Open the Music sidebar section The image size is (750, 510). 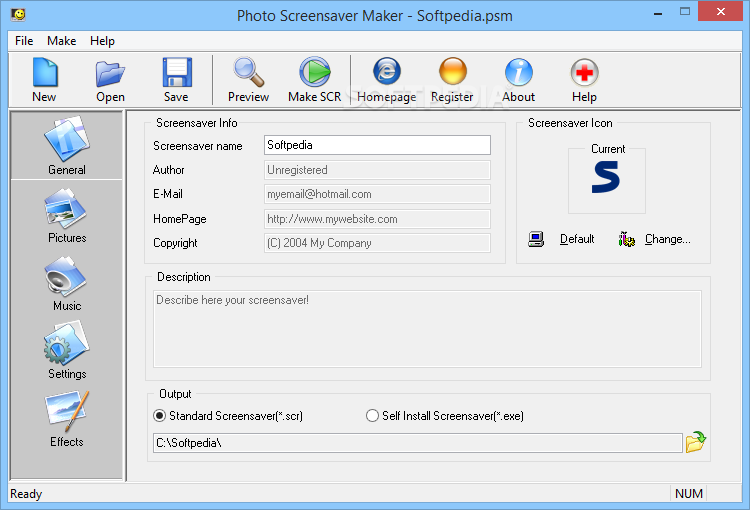[x=66, y=283]
